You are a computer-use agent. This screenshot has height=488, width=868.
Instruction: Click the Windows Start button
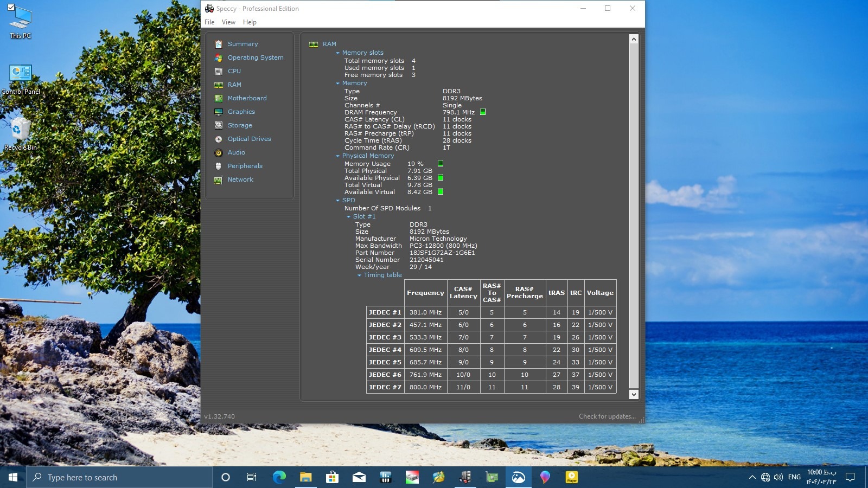pos(13,477)
